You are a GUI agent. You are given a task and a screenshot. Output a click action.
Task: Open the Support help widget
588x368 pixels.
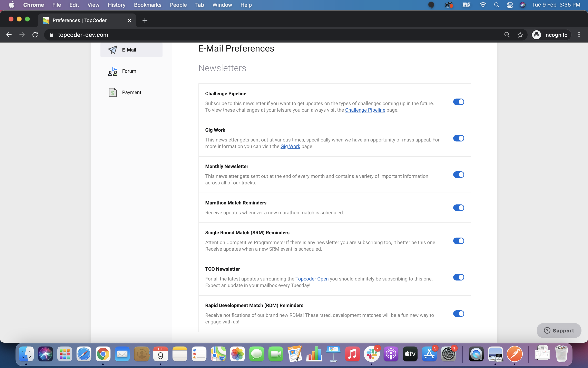point(559,331)
